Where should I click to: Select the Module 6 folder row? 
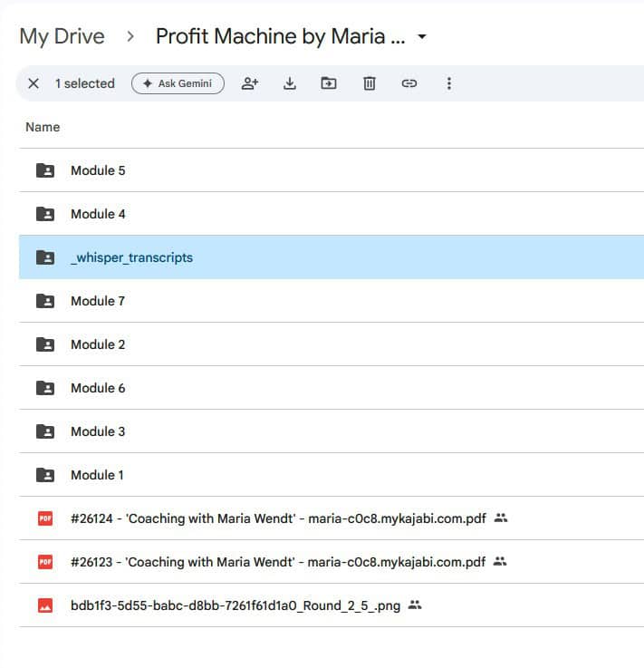(x=332, y=388)
